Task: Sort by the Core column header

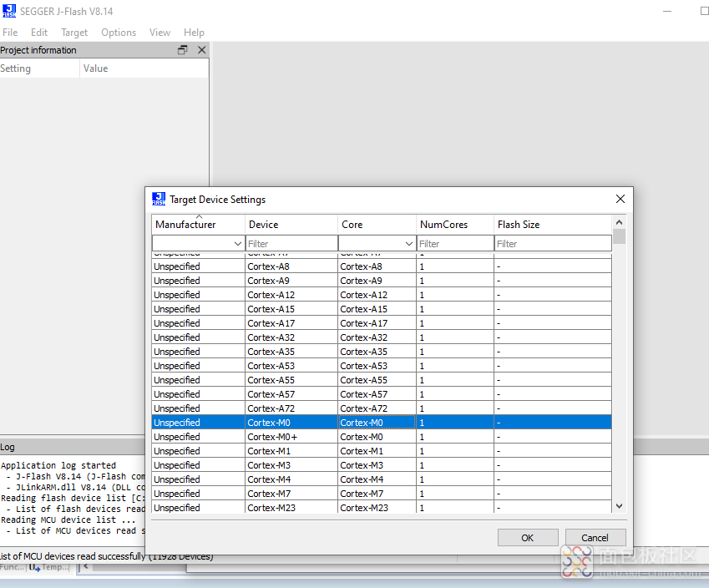Action: click(377, 225)
